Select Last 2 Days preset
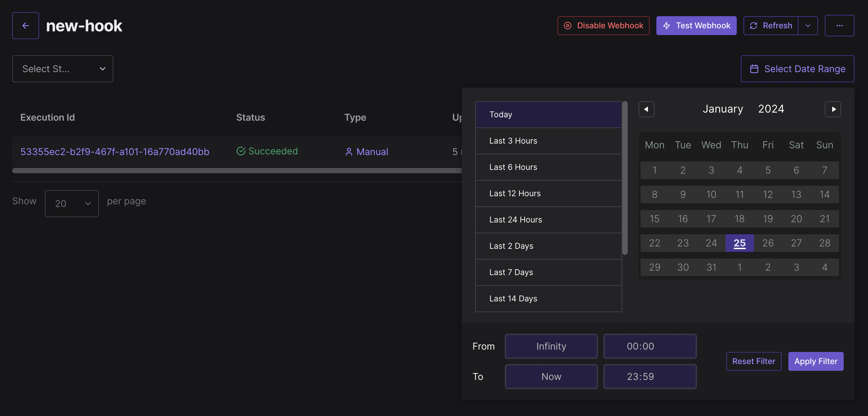Viewport: 868px width, 416px height. tap(548, 246)
